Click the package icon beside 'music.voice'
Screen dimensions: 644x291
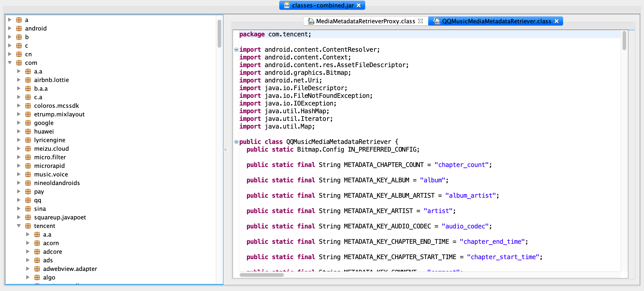point(28,174)
